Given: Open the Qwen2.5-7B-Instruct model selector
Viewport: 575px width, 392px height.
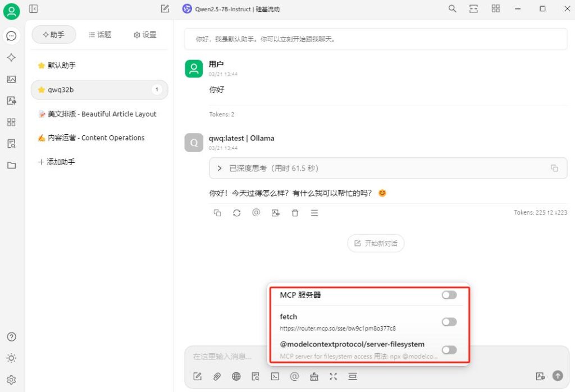Looking at the screenshot, I should tap(231, 9).
